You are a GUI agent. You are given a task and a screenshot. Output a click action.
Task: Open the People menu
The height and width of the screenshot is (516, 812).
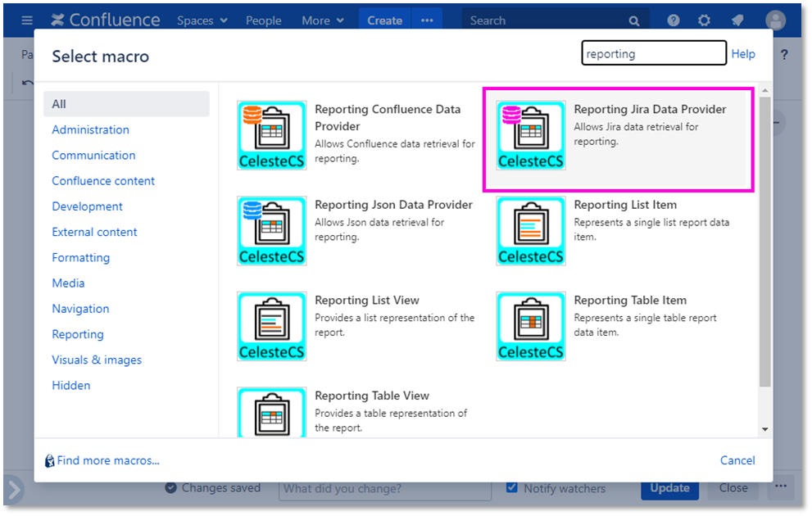pos(263,20)
